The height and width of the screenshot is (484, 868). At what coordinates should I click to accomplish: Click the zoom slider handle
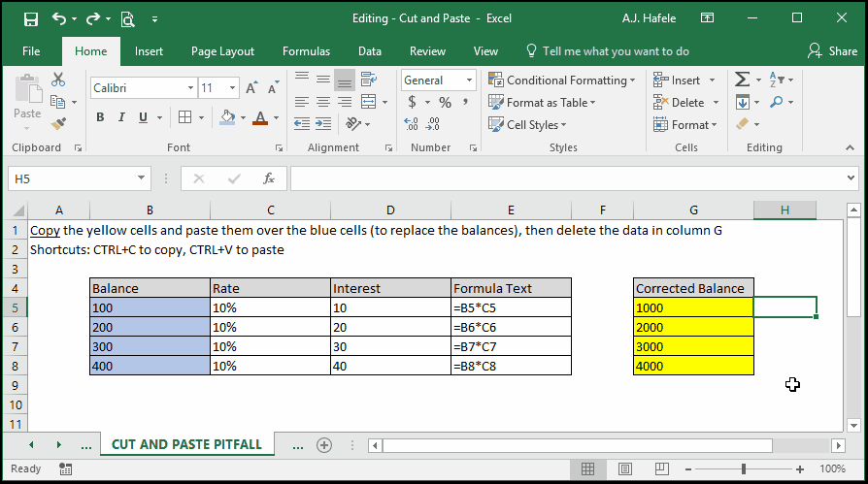(x=744, y=469)
